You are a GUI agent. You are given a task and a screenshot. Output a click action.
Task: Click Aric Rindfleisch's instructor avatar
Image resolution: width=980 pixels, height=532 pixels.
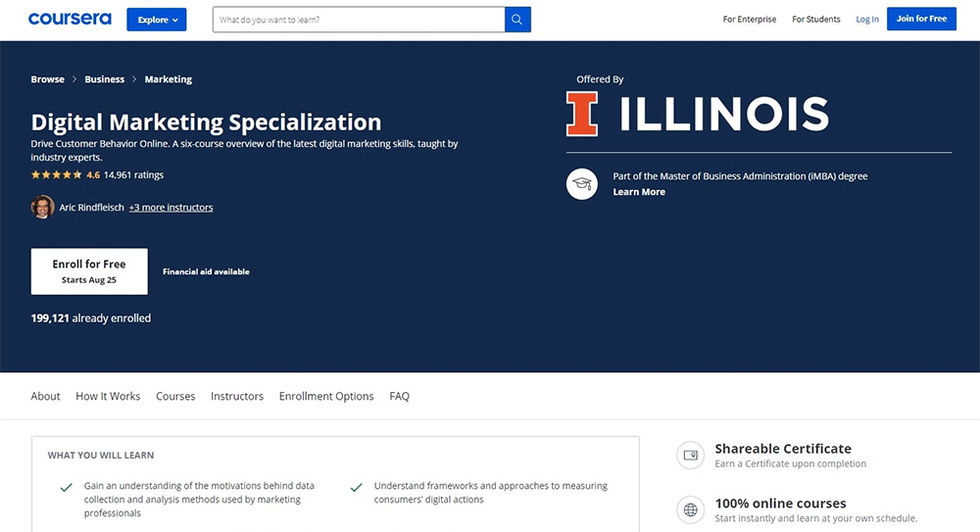click(x=42, y=207)
